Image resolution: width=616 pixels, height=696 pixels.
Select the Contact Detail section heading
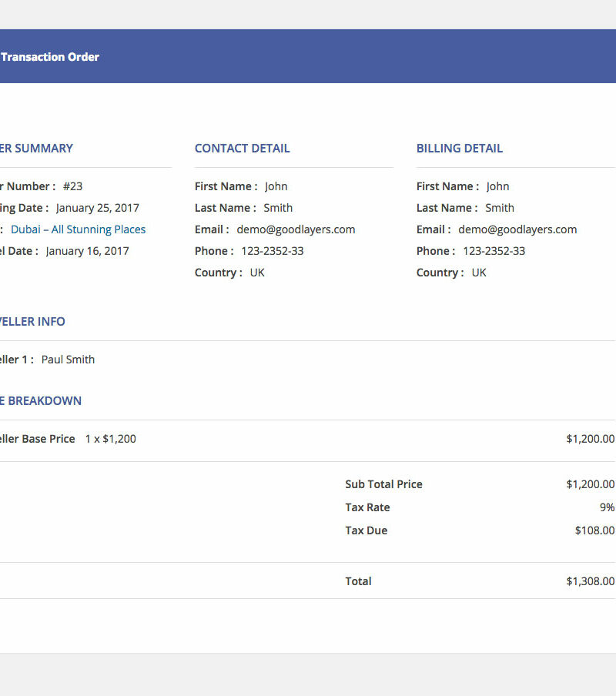242,149
